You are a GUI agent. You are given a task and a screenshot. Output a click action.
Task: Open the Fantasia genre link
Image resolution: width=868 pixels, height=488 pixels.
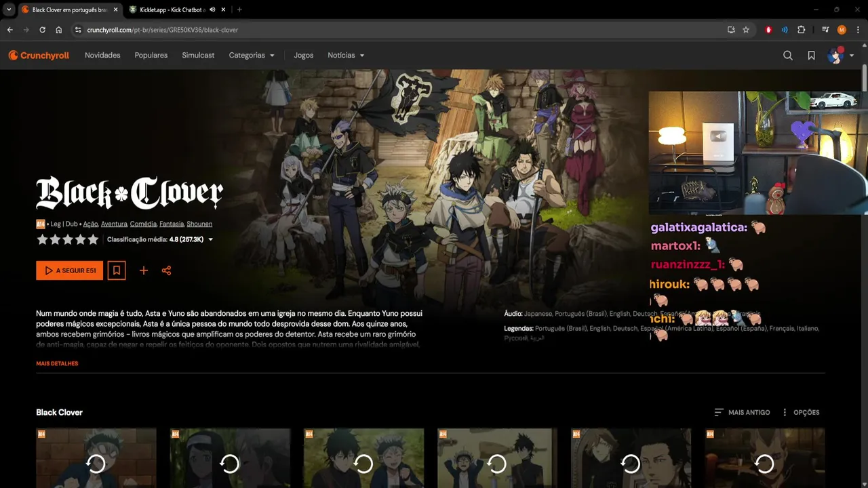tap(172, 224)
